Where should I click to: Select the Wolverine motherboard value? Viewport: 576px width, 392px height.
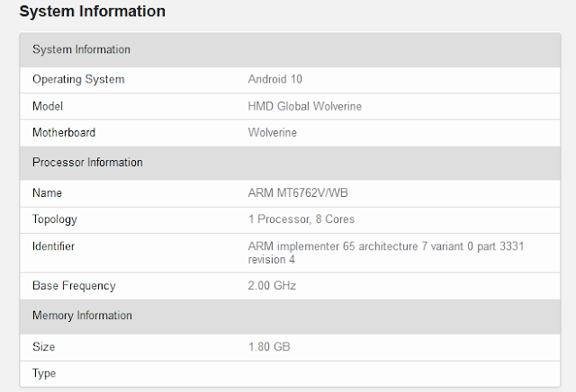(x=272, y=132)
